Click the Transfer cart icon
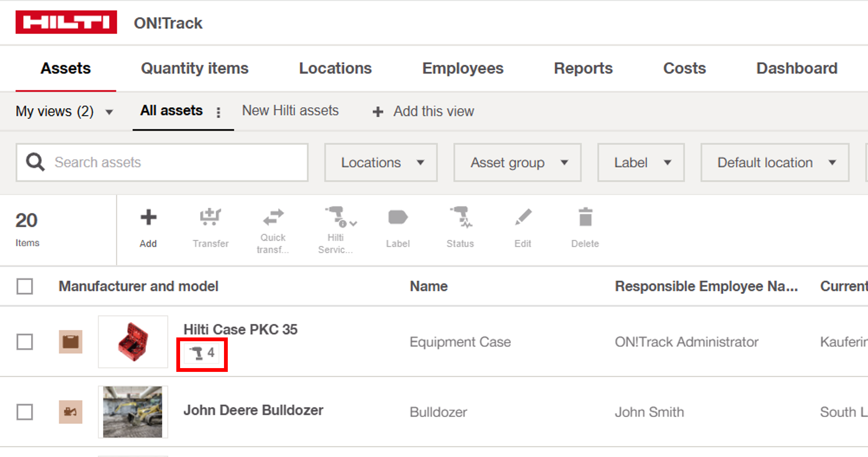 click(210, 217)
